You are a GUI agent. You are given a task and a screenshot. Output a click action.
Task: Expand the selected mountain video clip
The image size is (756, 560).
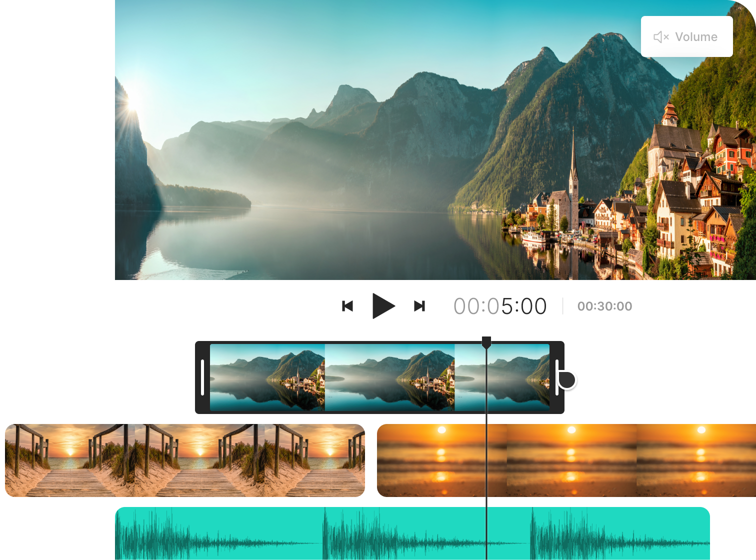tap(380, 376)
